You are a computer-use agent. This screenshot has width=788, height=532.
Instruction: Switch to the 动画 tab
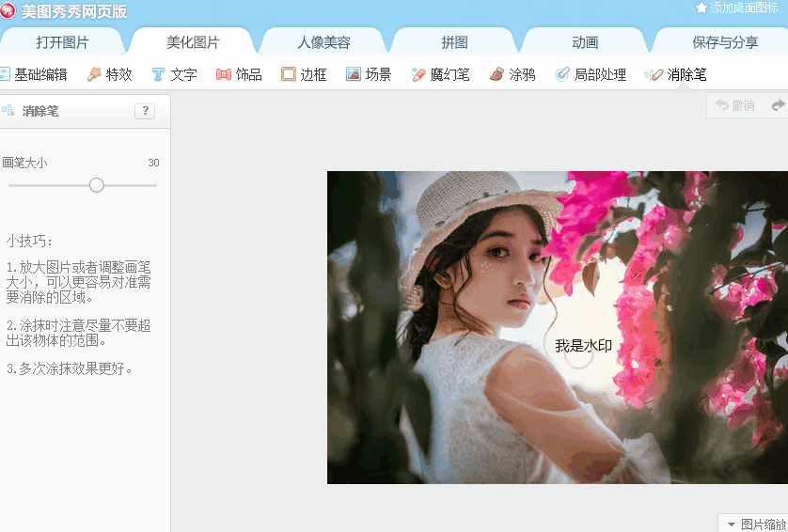[585, 42]
